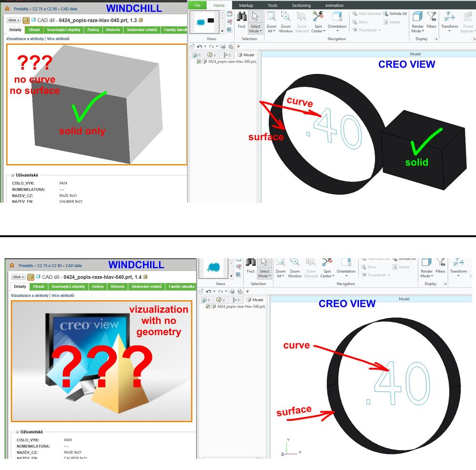Click print icon in lower Creo View quick toolbar
Viewport: 476px width, 470px height.
(233, 291)
